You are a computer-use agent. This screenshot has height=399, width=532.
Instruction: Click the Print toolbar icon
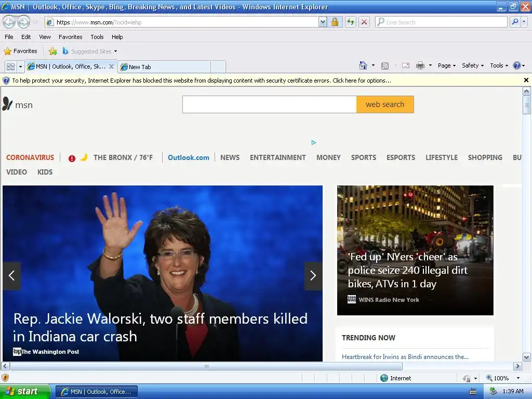tap(420, 65)
